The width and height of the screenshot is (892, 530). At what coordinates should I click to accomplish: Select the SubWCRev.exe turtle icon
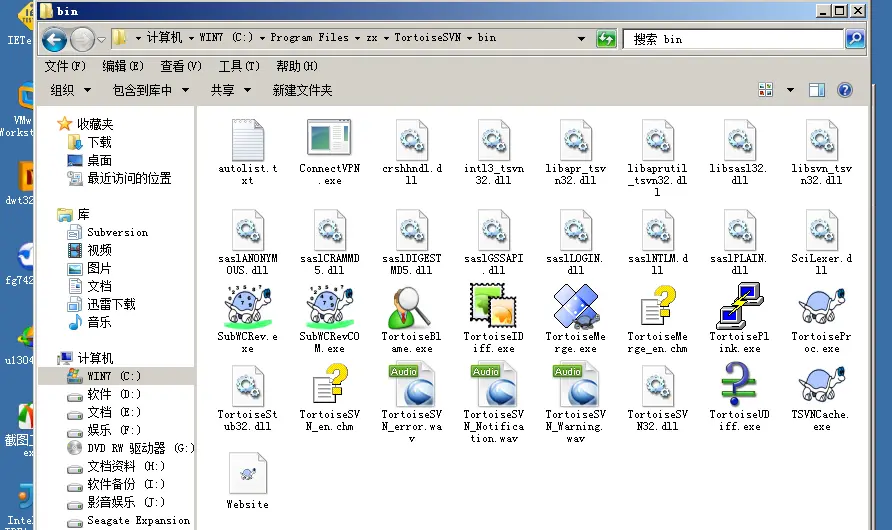[x=247, y=307]
